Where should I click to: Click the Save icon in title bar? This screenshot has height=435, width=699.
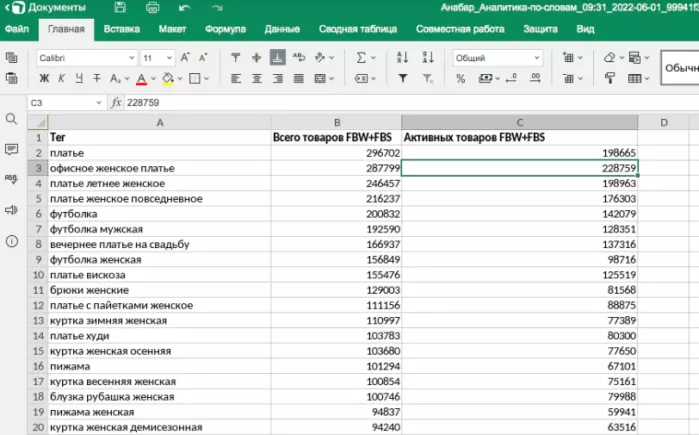tap(121, 8)
